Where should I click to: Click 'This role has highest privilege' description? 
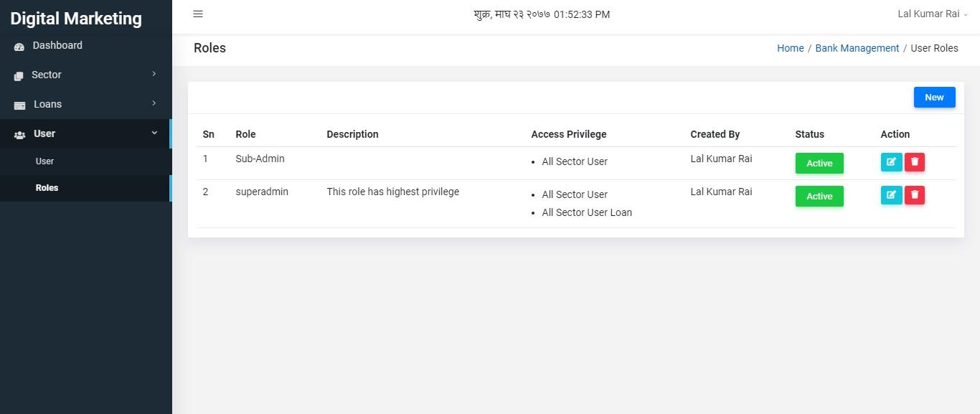pos(392,192)
